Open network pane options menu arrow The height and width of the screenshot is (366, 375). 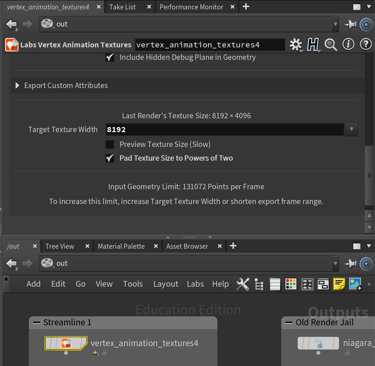369,246
